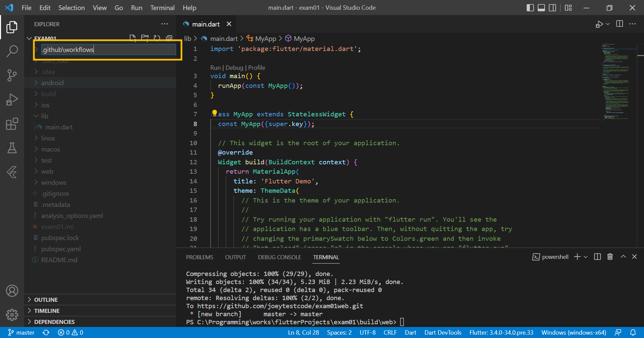The width and height of the screenshot is (644, 338).
Task: Toggle bottom panel visibility
Action: click(x=541, y=8)
